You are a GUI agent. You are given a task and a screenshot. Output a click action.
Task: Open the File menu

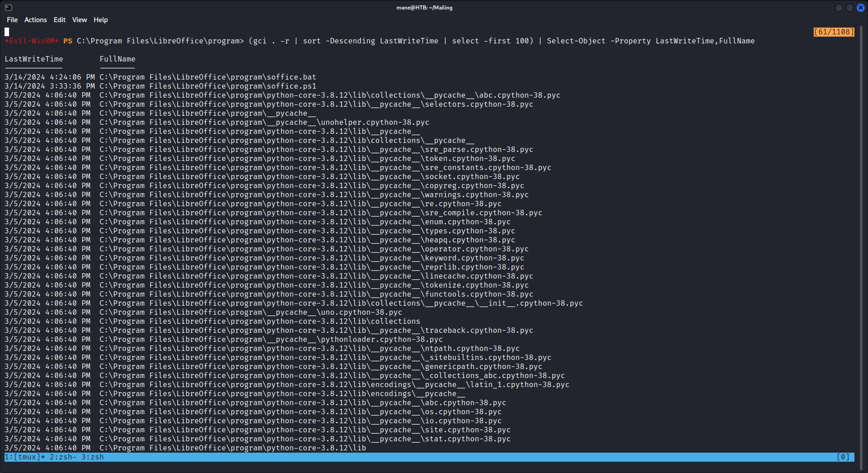[x=12, y=20]
